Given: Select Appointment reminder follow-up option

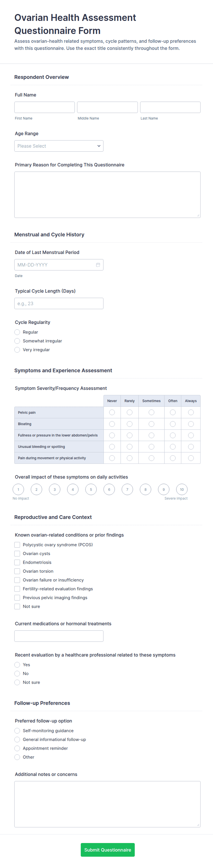Looking at the screenshot, I should point(17,748).
